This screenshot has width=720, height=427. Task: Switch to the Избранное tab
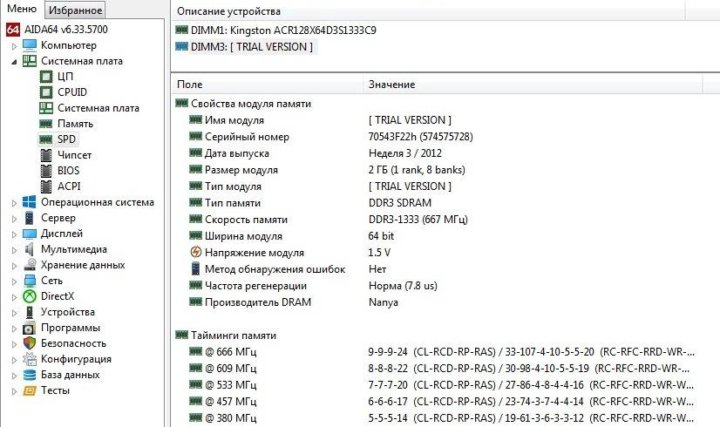[x=76, y=9]
